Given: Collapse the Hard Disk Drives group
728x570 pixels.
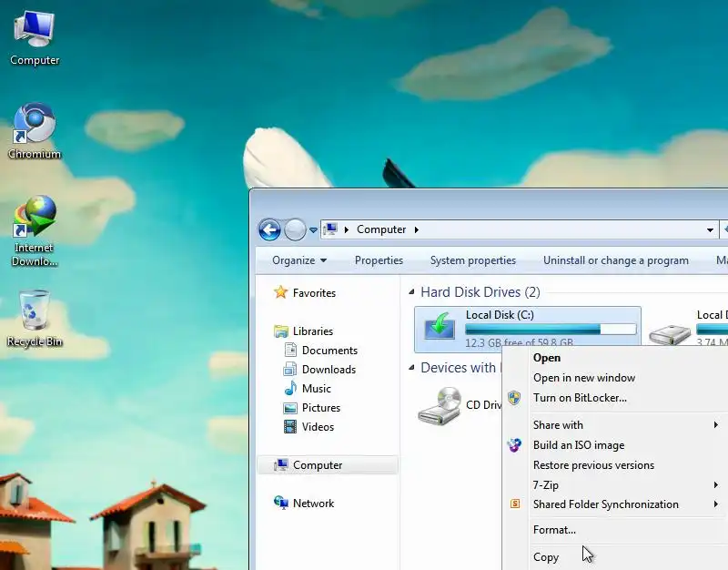Looking at the screenshot, I should (x=411, y=291).
